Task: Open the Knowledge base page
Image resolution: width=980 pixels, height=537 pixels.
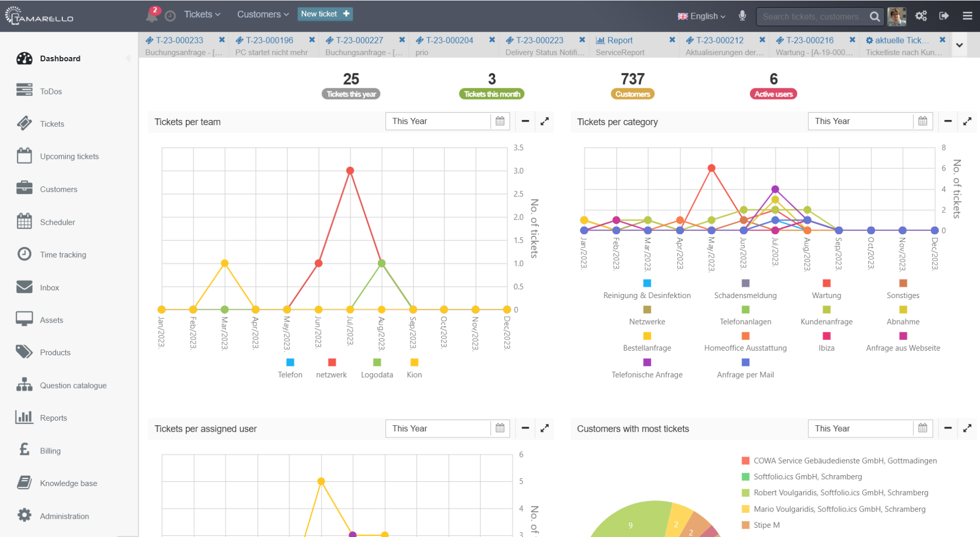Action: [x=69, y=483]
